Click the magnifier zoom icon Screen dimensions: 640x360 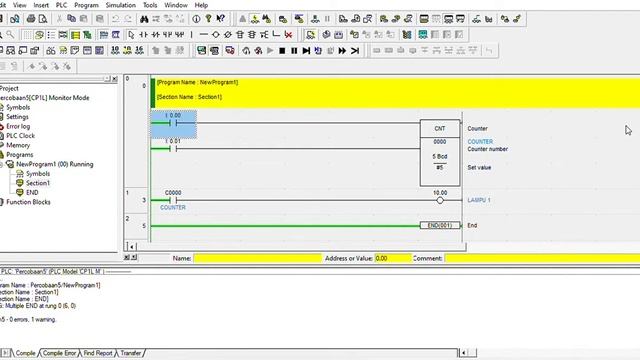10,35
